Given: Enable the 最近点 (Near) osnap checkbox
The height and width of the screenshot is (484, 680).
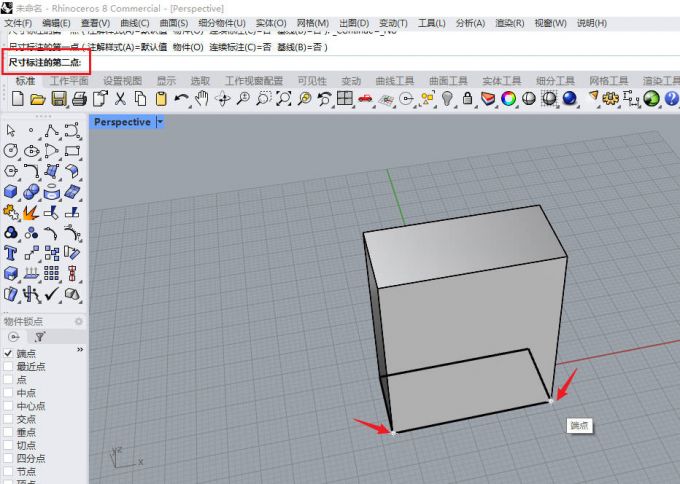Looking at the screenshot, I should pyautogui.click(x=8, y=366).
